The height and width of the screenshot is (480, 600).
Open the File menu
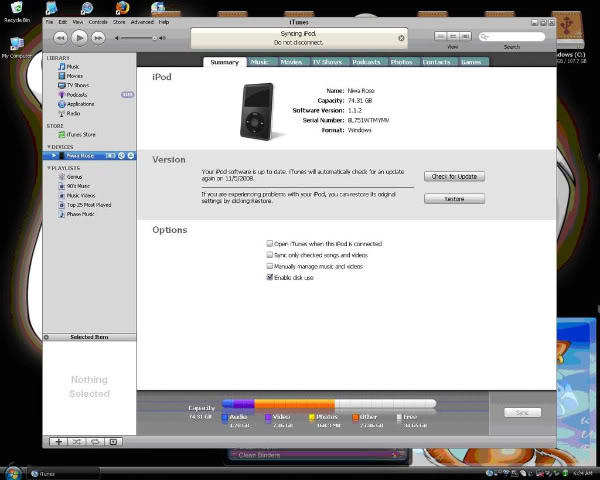(49, 22)
